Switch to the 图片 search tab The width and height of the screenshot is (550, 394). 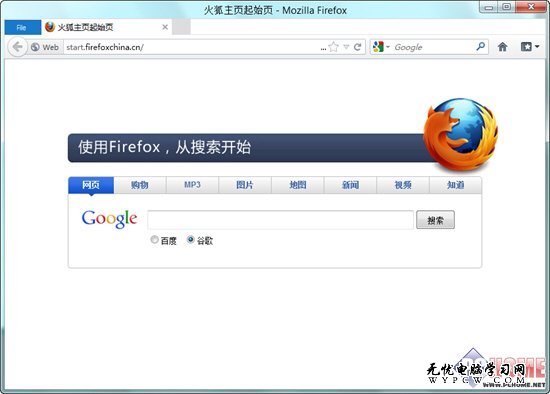(x=245, y=185)
